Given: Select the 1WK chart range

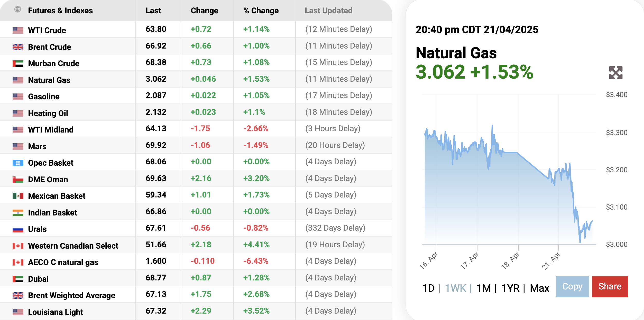Looking at the screenshot, I should pyautogui.click(x=455, y=288).
